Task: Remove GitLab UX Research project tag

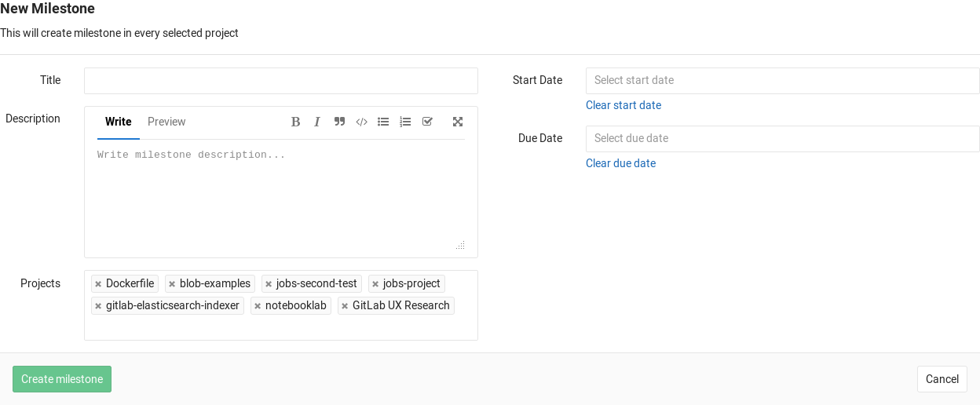Action: pos(345,306)
